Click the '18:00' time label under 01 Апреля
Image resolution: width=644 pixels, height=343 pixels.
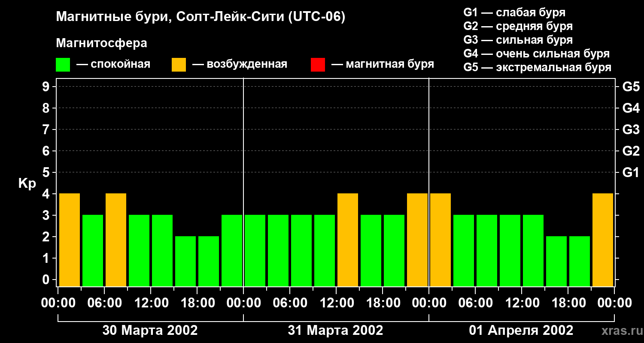tap(568, 303)
